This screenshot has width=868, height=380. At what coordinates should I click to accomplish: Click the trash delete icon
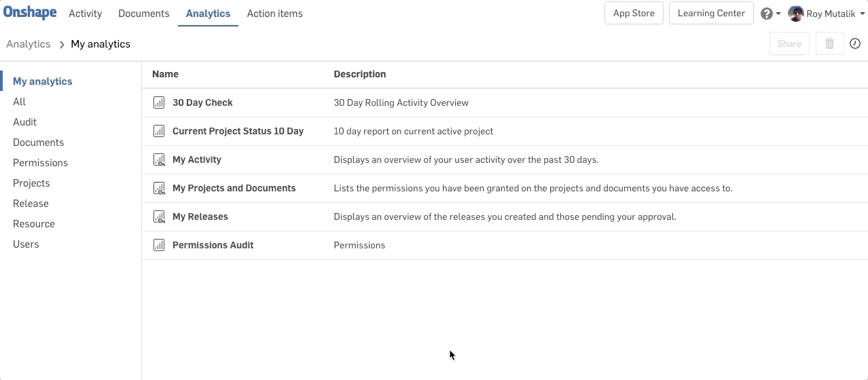pyautogui.click(x=829, y=43)
